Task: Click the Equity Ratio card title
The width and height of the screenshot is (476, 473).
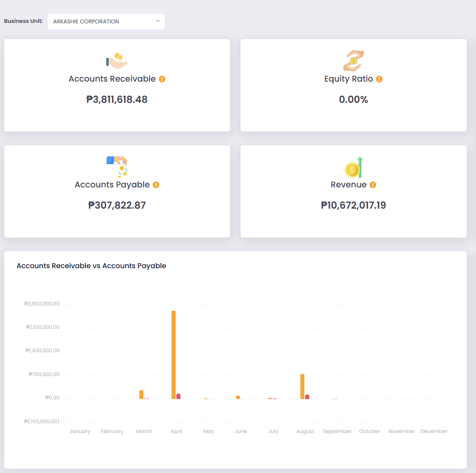Action: [x=348, y=79]
